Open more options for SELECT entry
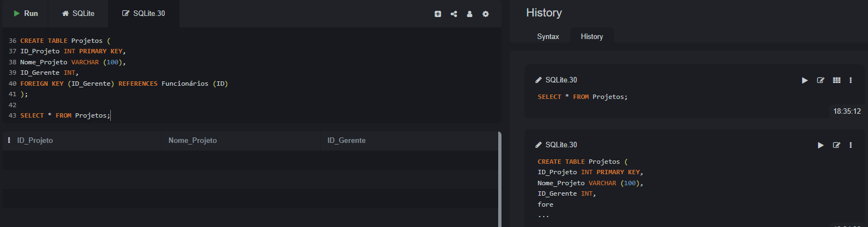Screen dimensions: 868x227 point(851,80)
